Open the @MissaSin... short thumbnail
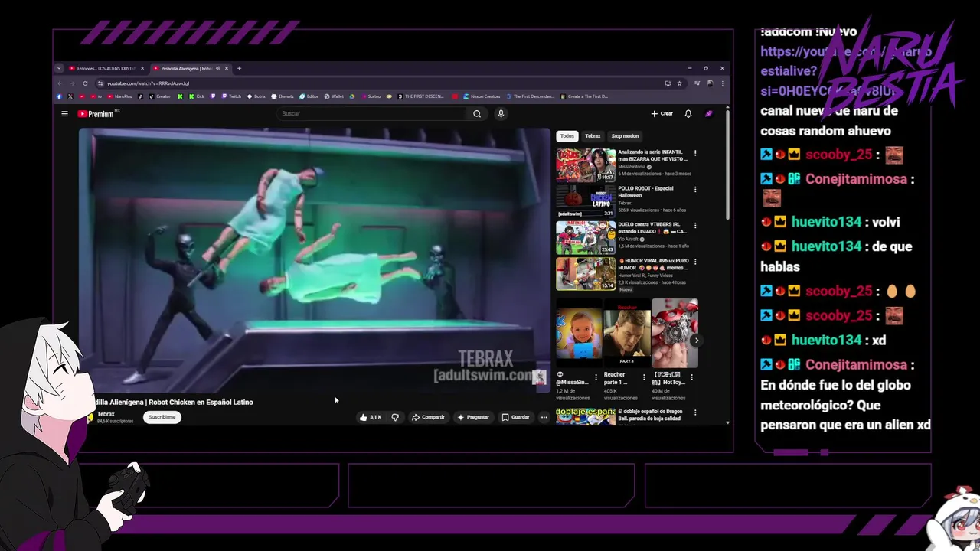This screenshot has height=551, width=980. click(579, 334)
